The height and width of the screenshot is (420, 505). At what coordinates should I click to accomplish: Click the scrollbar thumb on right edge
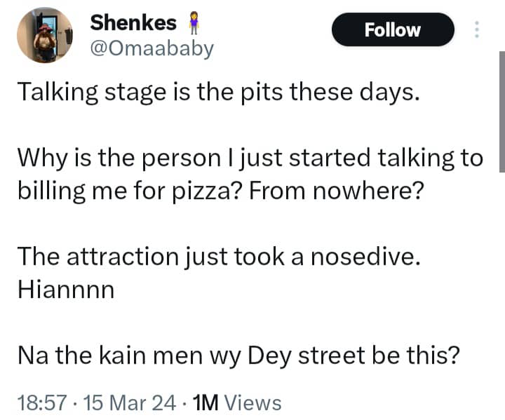501,114
